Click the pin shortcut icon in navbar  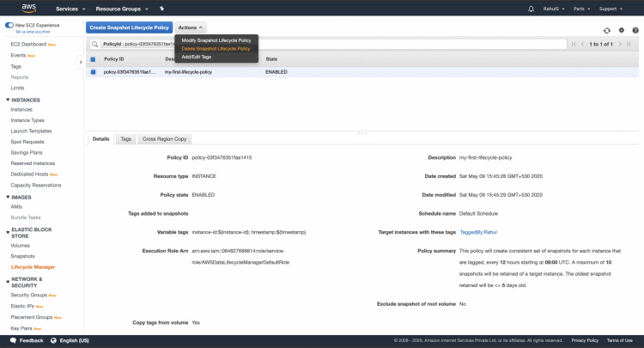click(161, 9)
